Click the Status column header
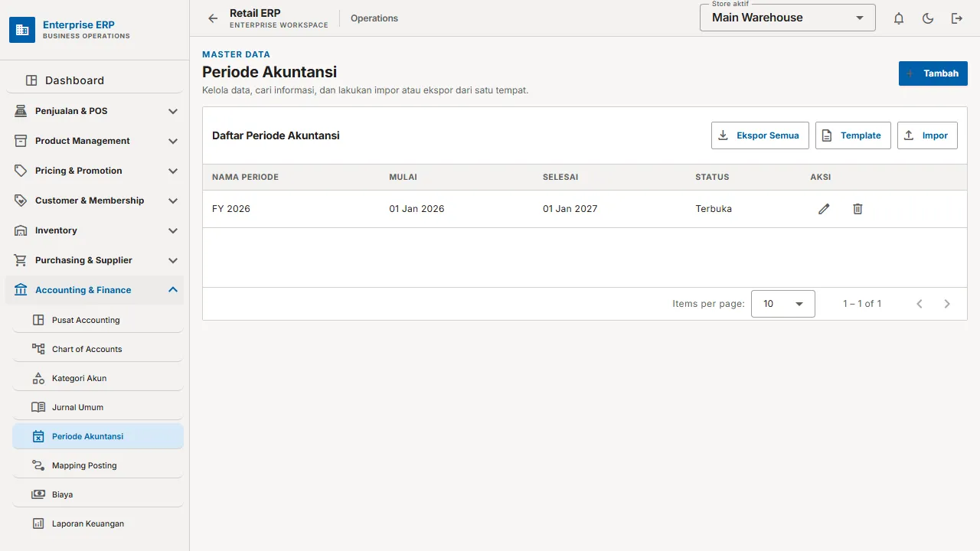Viewport: 980px width, 551px height. tap(712, 177)
